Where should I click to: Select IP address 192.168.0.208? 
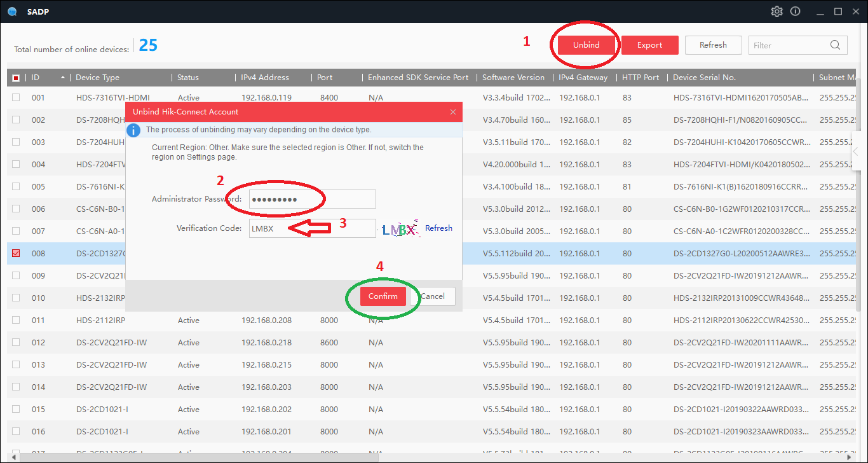click(267, 321)
